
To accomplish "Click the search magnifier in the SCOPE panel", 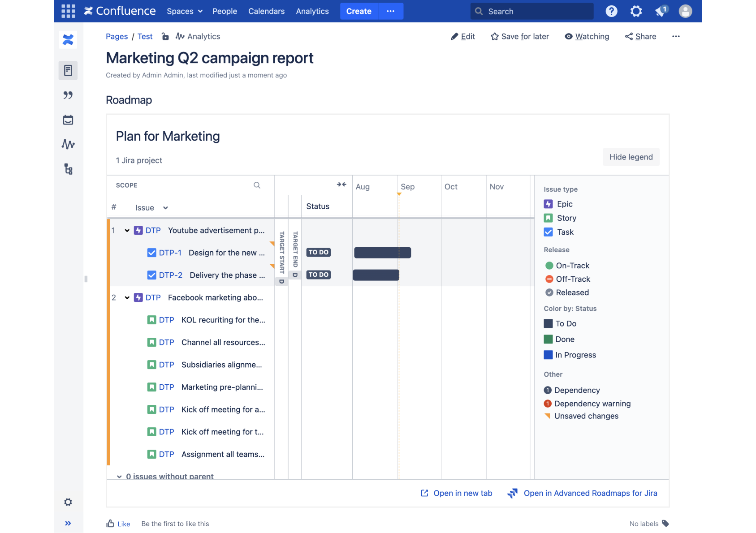I will [x=257, y=185].
